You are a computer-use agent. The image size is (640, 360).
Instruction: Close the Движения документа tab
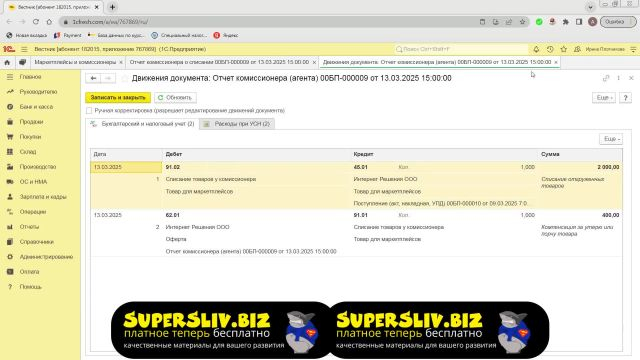(x=556, y=62)
